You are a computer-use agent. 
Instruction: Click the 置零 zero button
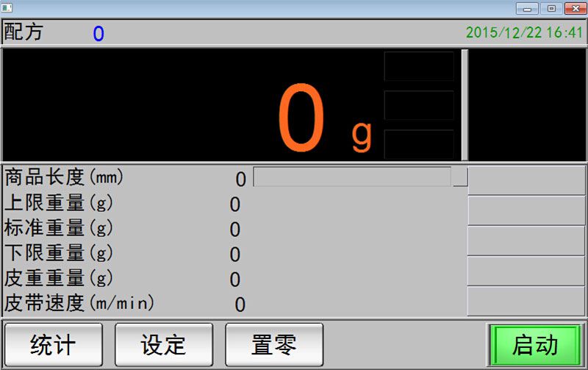[274, 344]
